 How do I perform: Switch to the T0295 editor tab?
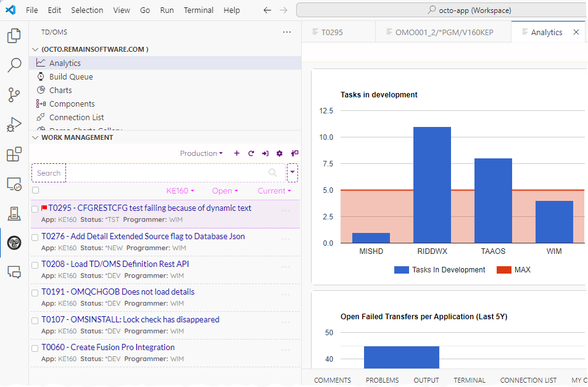pos(331,32)
